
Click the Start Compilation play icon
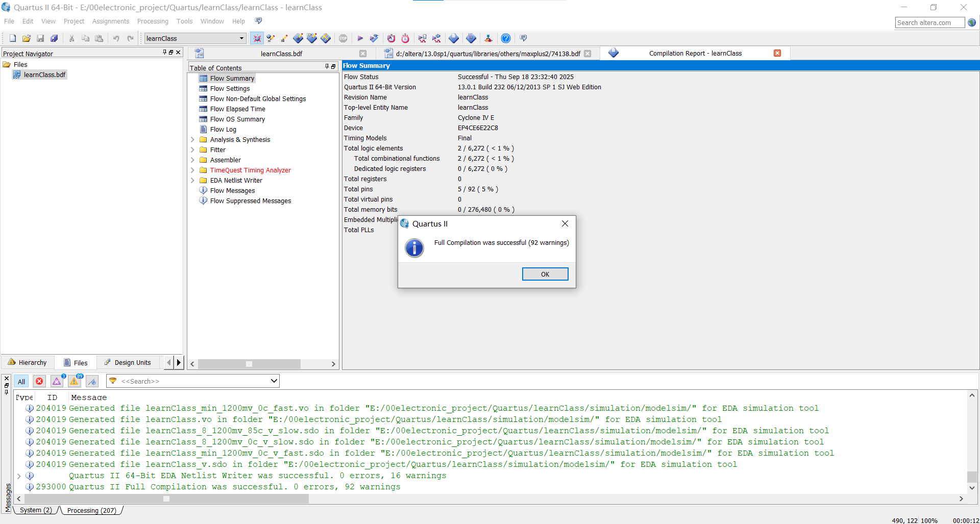pos(360,38)
